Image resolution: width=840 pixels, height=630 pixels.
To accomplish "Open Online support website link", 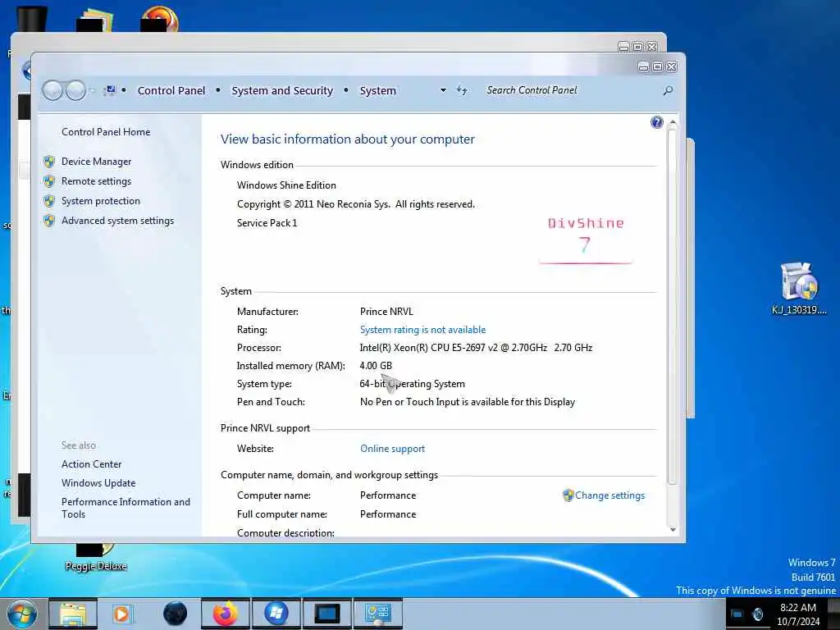I will click(x=392, y=449).
